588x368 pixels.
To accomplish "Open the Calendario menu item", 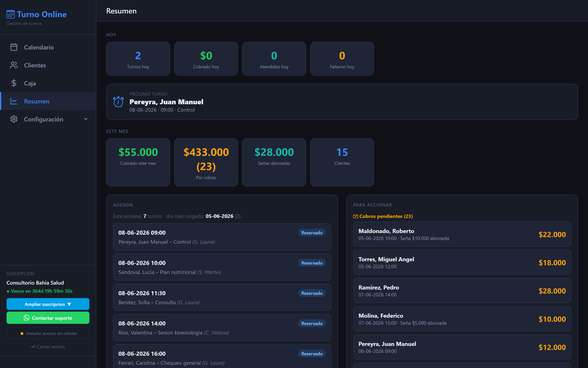I will (x=48, y=47).
